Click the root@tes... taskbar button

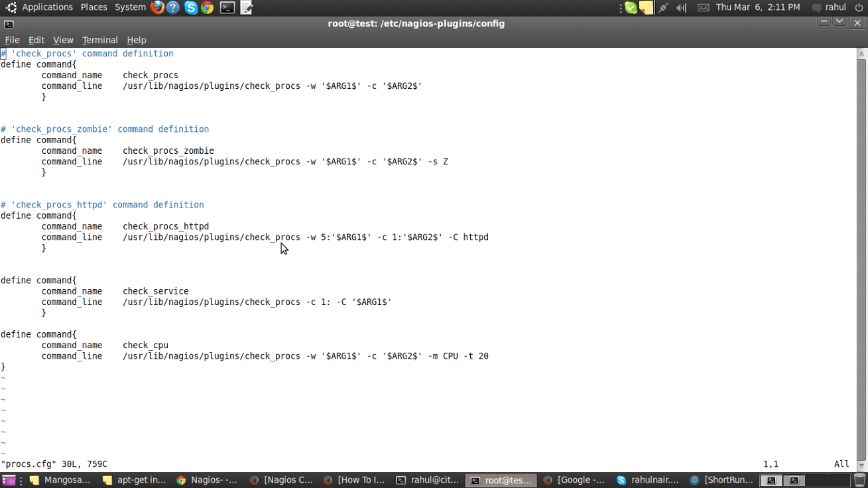coord(501,480)
